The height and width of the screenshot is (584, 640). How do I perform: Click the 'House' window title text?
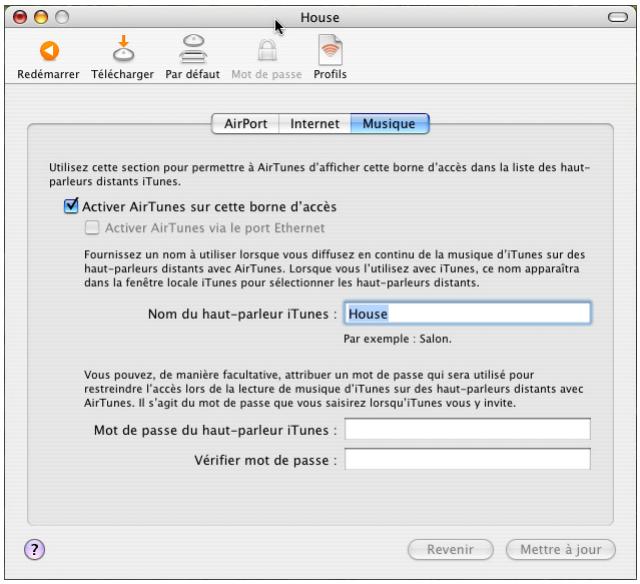coord(320,18)
